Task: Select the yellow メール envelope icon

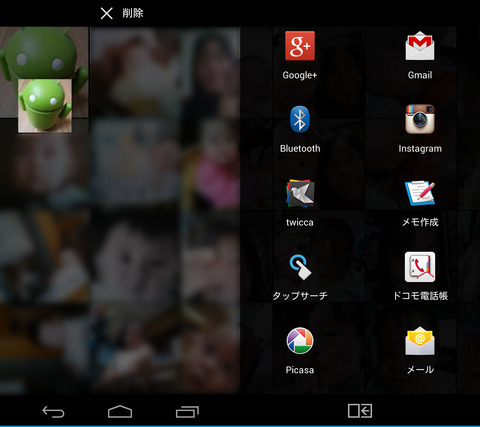Action: click(x=420, y=341)
